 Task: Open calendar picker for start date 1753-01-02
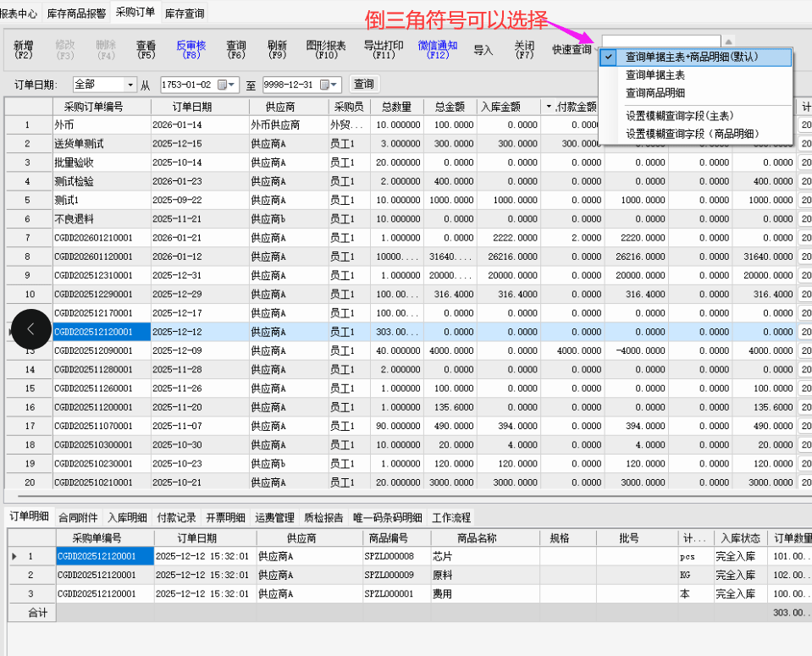224,85
